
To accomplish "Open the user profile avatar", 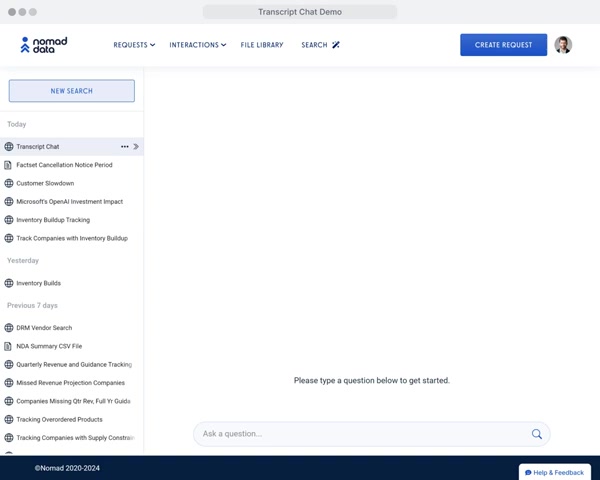I will click(563, 45).
